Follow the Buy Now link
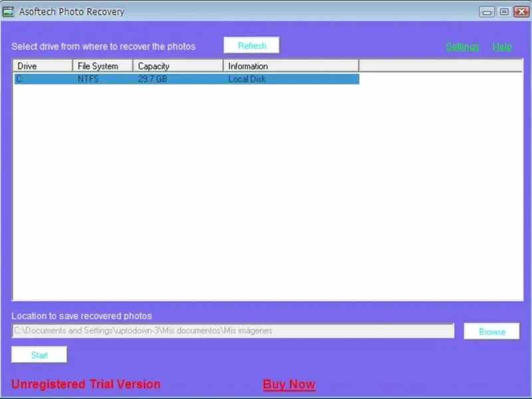This screenshot has width=532, height=399. pos(289,384)
